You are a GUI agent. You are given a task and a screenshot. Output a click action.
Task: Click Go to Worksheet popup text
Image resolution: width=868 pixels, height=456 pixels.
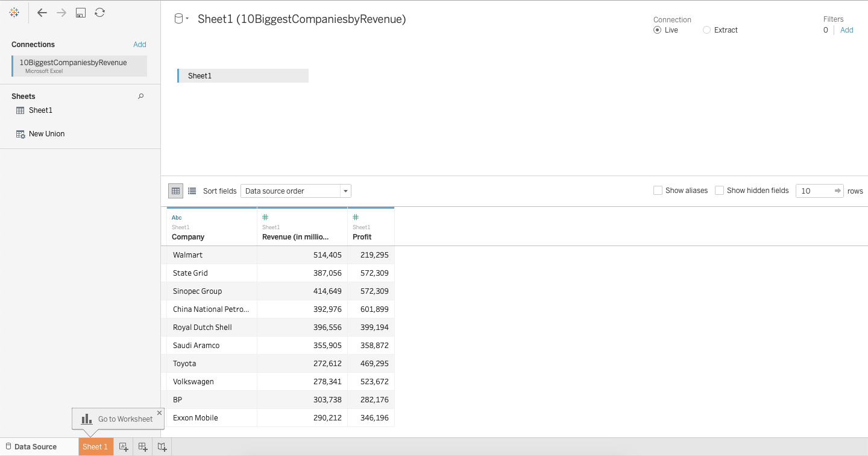click(x=125, y=419)
